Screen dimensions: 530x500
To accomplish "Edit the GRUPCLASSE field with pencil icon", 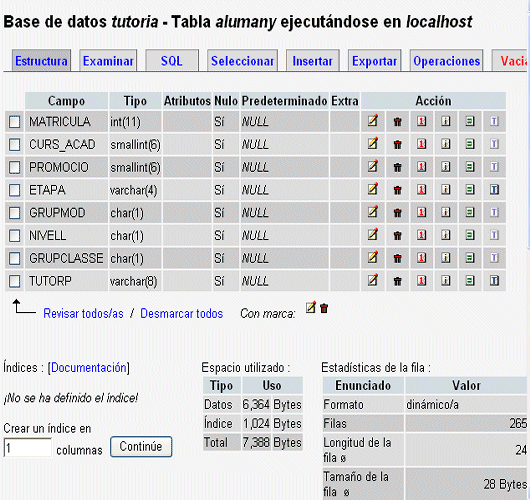I will (373, 258).
